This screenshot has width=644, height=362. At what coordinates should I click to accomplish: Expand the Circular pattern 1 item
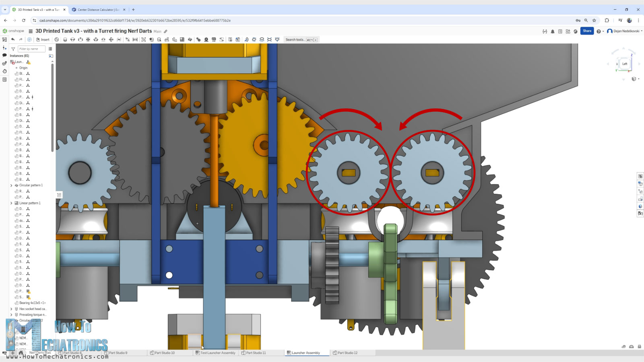click(x=11, y=185)
